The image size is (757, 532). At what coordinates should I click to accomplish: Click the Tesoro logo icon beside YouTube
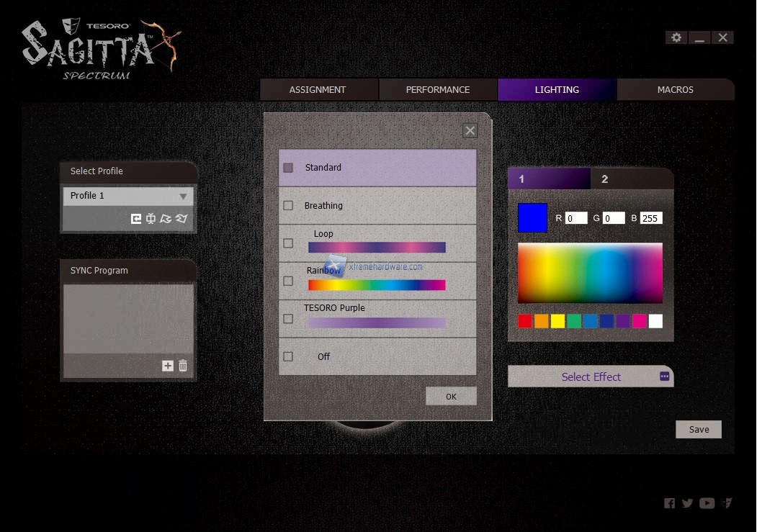coord(727,503)
